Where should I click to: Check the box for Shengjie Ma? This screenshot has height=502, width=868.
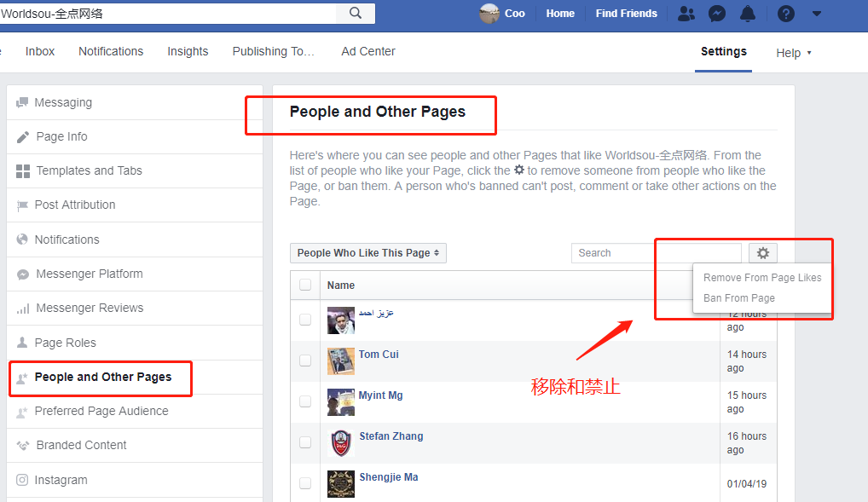(x=305, y=483)
